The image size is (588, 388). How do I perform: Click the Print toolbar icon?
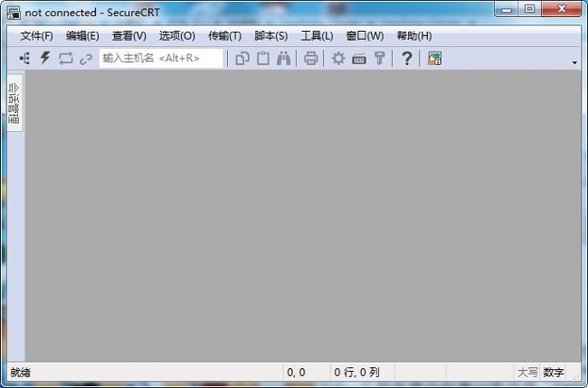pyautogui.click(x=310, y=59)
